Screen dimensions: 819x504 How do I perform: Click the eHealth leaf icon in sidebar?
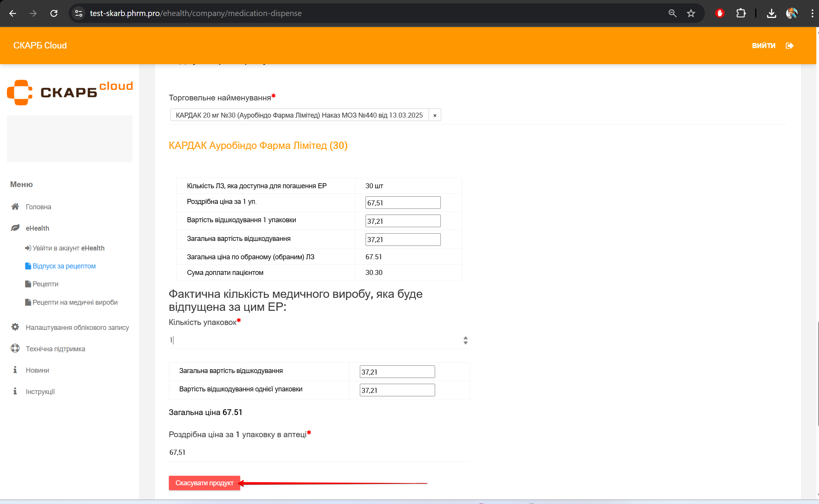click(x=15, y=228)
